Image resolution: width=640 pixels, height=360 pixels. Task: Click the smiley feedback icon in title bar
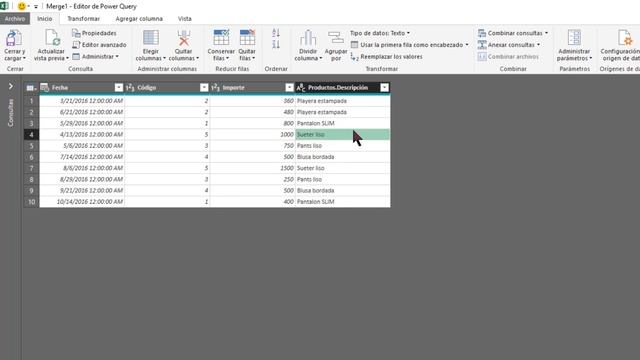tap(21, 6)
